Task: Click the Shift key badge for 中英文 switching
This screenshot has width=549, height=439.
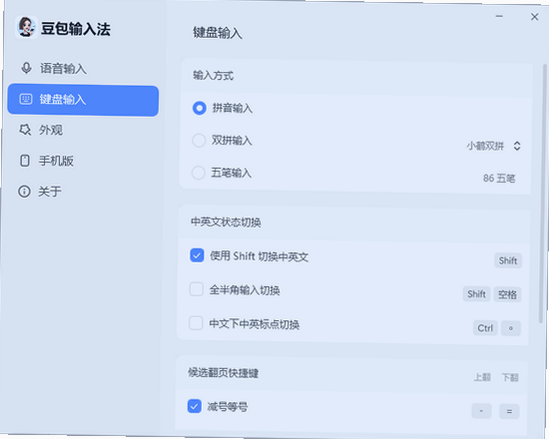Action: pos(508,260)
